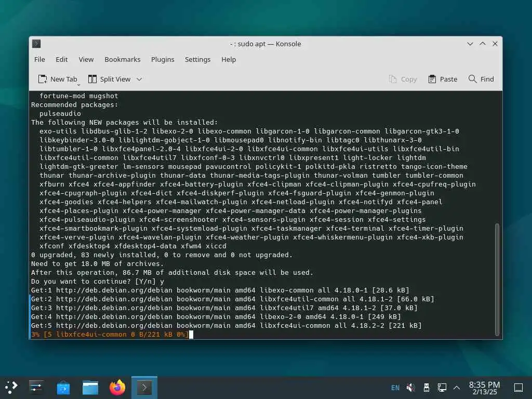Viewport: 532px width, 399px height.
Task: Click the 'Get:5' libxfce4ui-common line
Action: pos(227,326)
